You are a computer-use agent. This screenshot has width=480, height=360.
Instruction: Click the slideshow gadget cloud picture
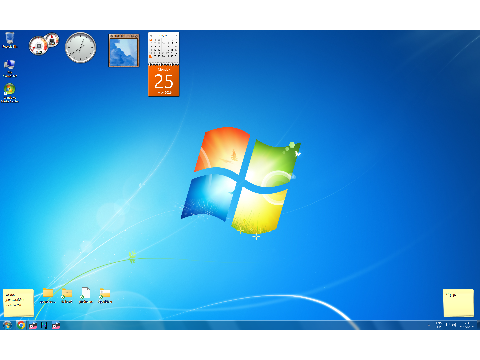click(x=124, y=50)
